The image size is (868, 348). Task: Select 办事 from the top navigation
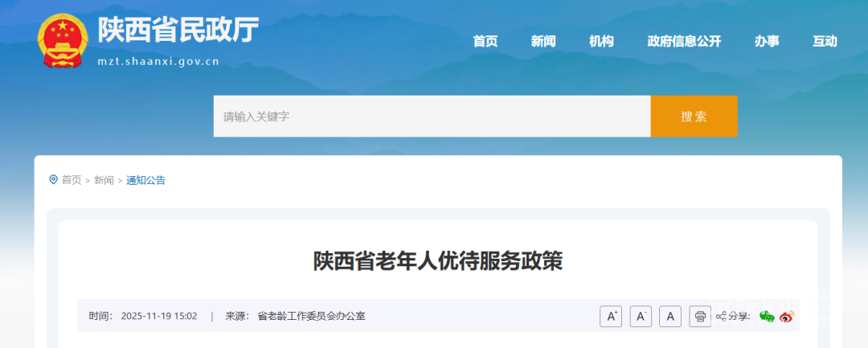pos(767,41)
